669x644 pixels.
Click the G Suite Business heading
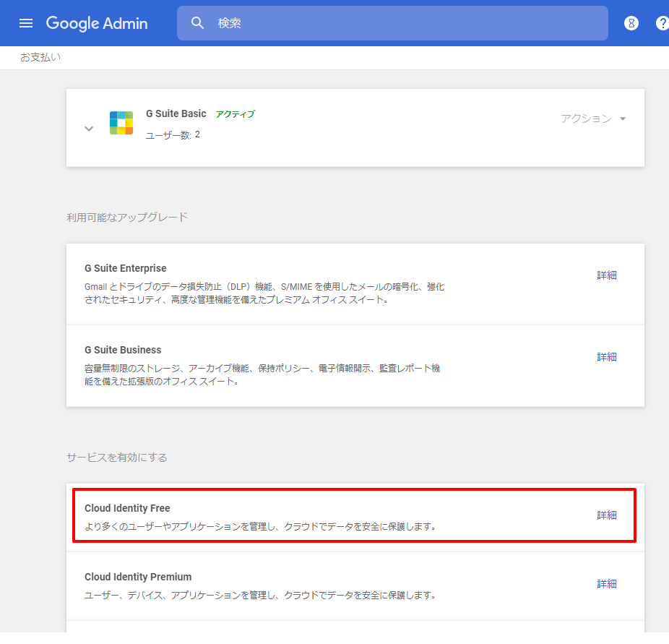[x=123, y=350]
